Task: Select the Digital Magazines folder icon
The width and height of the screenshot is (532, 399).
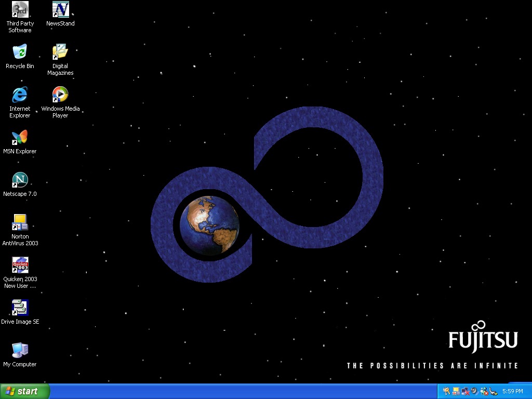Action: coord(60,52)
